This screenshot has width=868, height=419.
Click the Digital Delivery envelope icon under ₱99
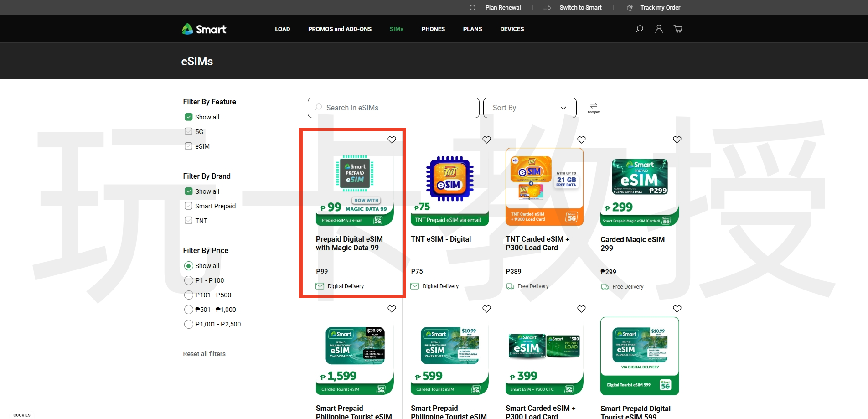pyautogui.click(x=320, y=286)
